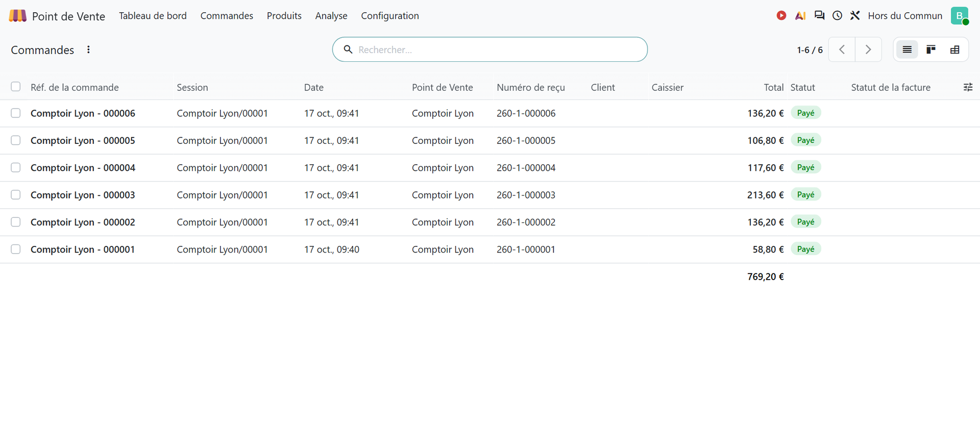This screenshot has height=422, width=980.
Task: Open the Point de Vente app icon
Action: point(18,16)
